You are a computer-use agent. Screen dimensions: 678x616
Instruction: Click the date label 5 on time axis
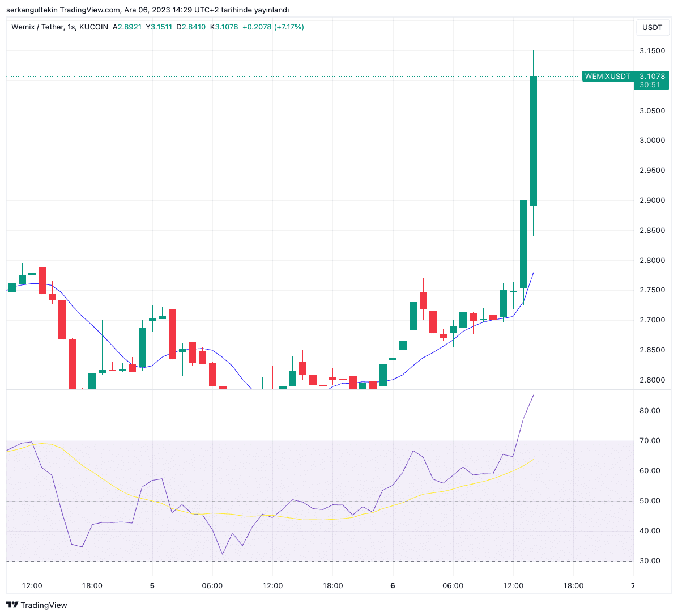tap(152, 585)
